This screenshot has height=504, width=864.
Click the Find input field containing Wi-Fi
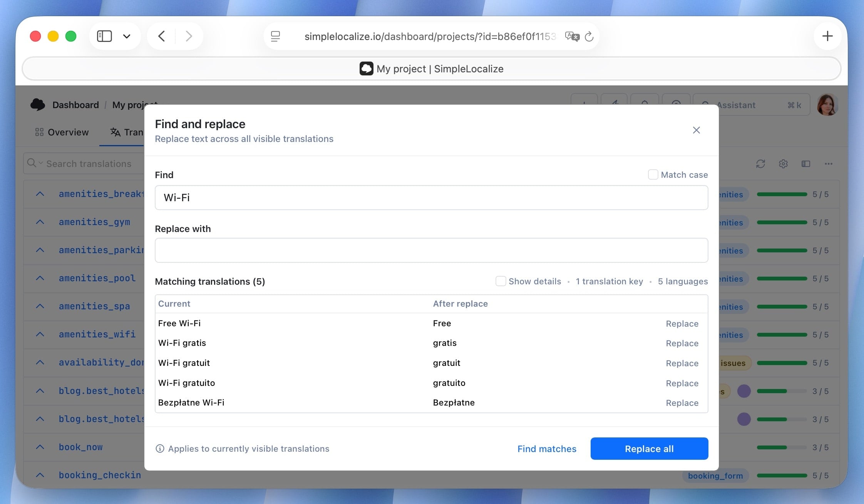point(431,197)
